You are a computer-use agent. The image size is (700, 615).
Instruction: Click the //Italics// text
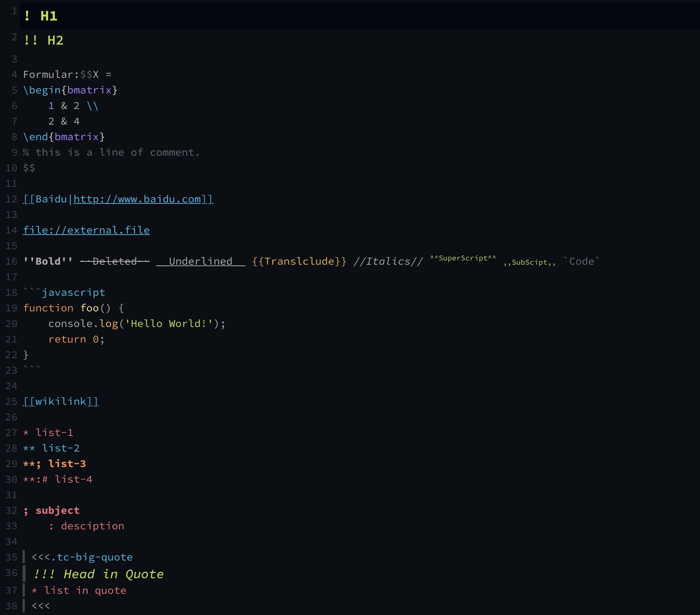pos(388,261)
